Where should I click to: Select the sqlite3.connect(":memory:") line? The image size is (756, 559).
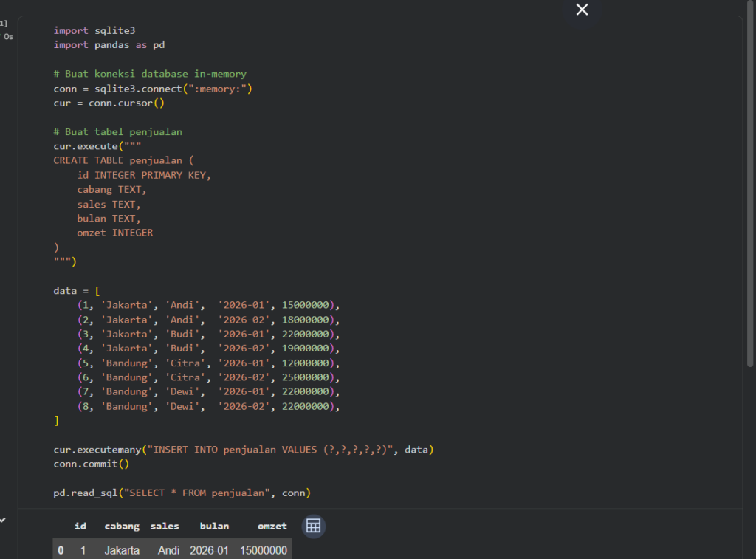pos(153,89)
